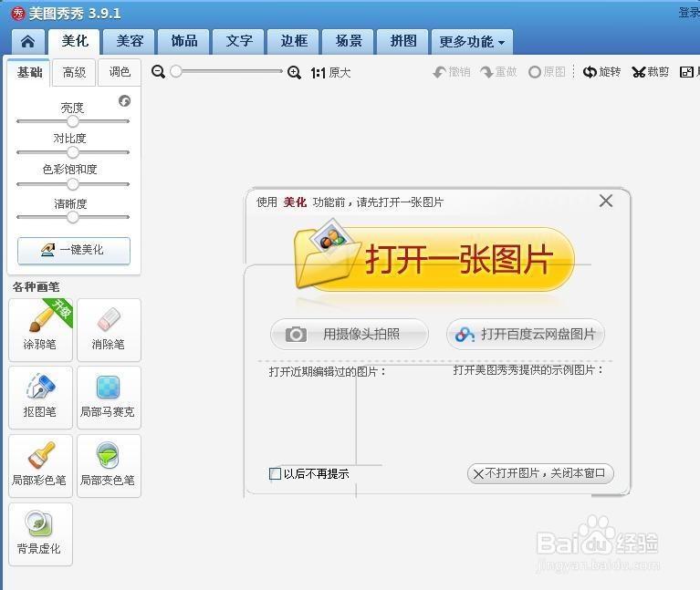The width and height of the screenshot is (700, 590).
Task: Click the 原图 original image button
Action: click(x=547, y=72)
